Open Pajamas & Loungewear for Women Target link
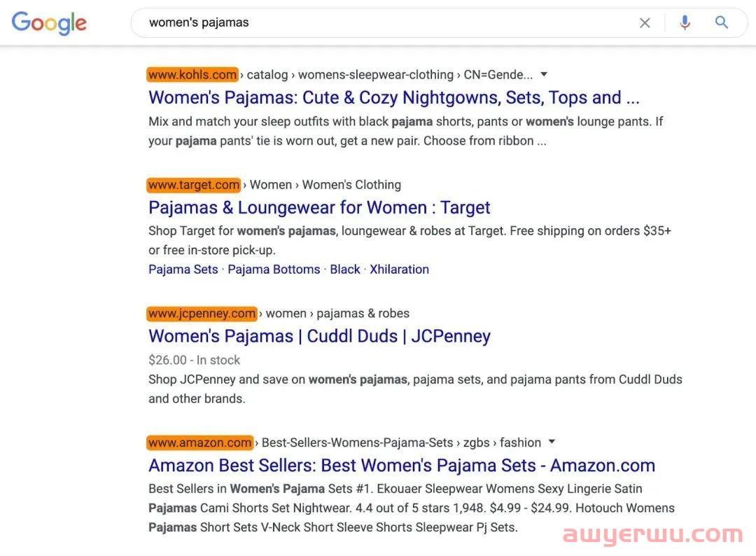The image size is (756, 556). click(x=319, y=207)
